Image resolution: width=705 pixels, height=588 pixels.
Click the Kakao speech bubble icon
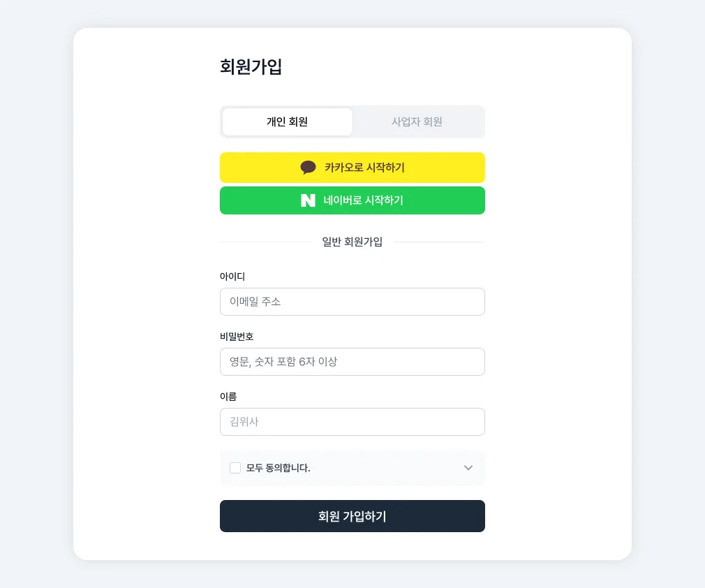(x=308, y=168)
